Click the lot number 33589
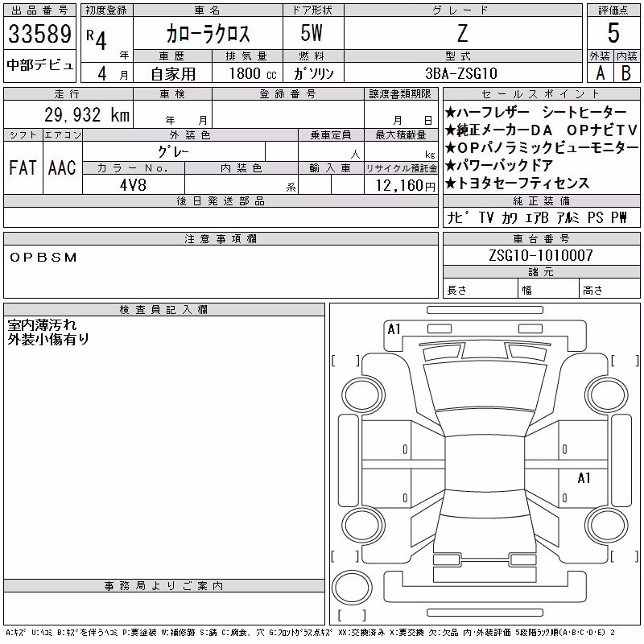The image size is (644, 644). 39,34
